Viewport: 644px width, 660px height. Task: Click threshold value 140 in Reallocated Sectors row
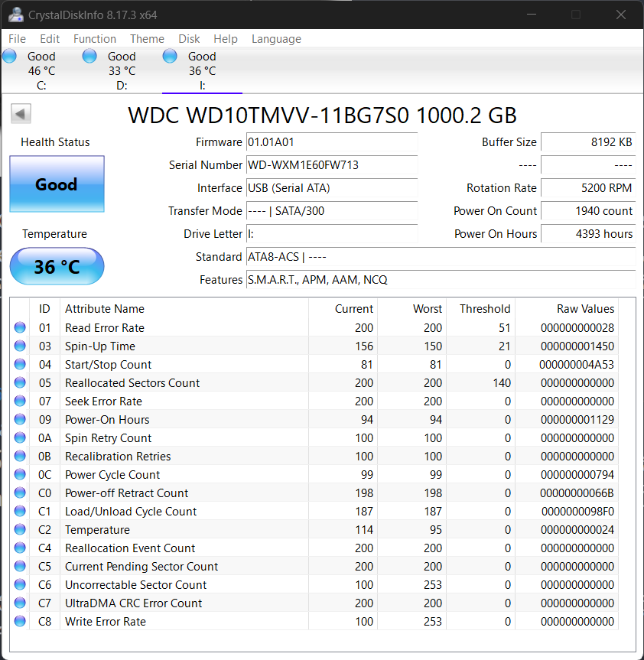pos(502,382)
